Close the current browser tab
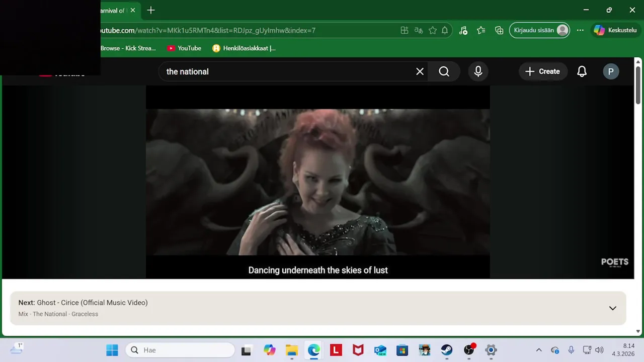This screenshot has height=362, width=644. pyautogui.click(x=133, y=10)
